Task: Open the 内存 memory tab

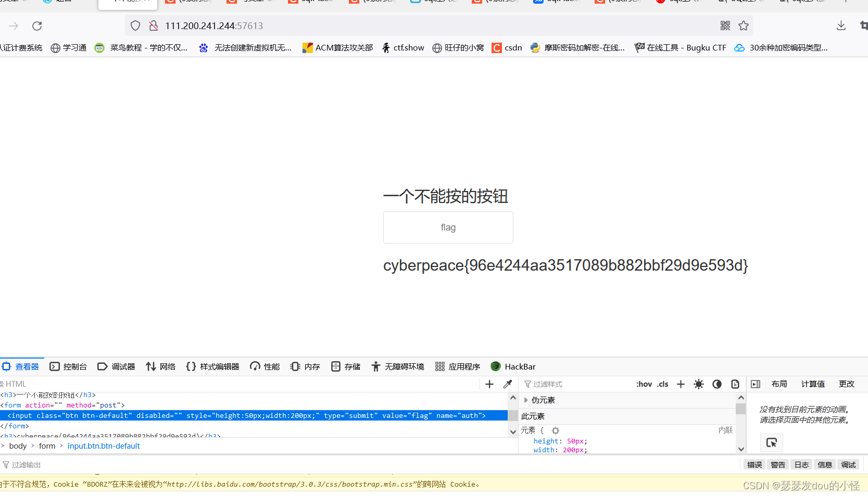Action: [x=305, y=367]
